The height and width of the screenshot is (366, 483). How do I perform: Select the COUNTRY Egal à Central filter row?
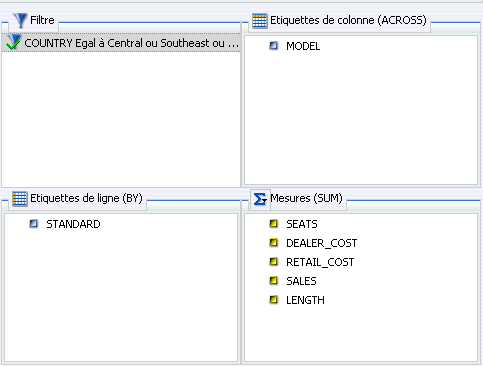121,43
